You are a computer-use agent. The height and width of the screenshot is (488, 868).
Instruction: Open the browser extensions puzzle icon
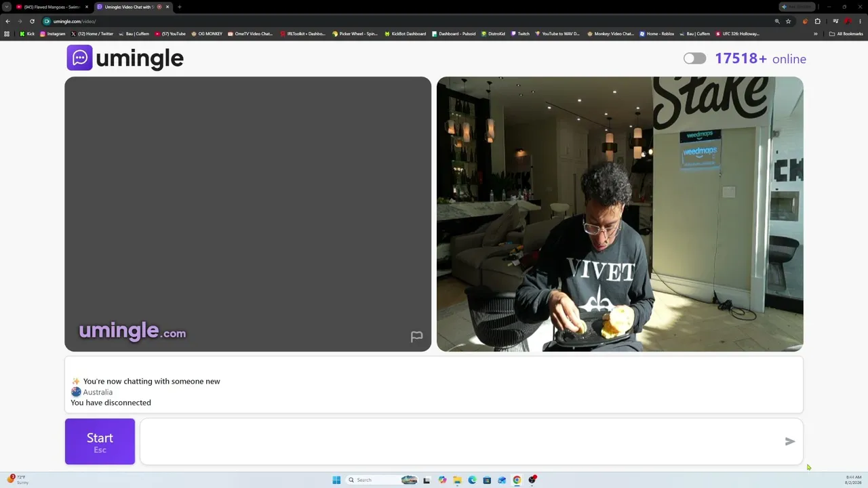point(817,21)
